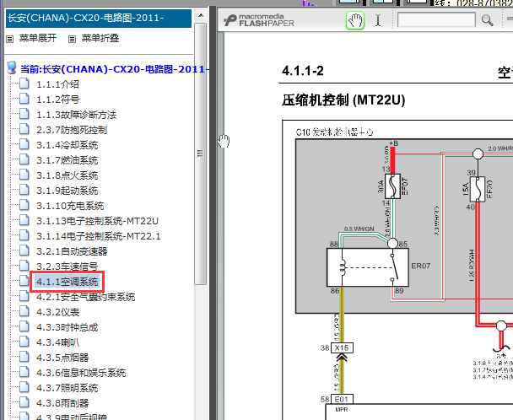This screenshot has height=420, width=513.
Task: Click the EF07 30A fuse symbol
Action: [x=392, y=186]
